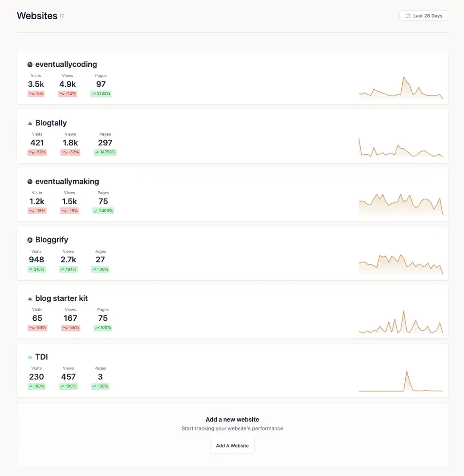Open the TDI website details
Screen dimensions: 464x476
tap(41, 357)
